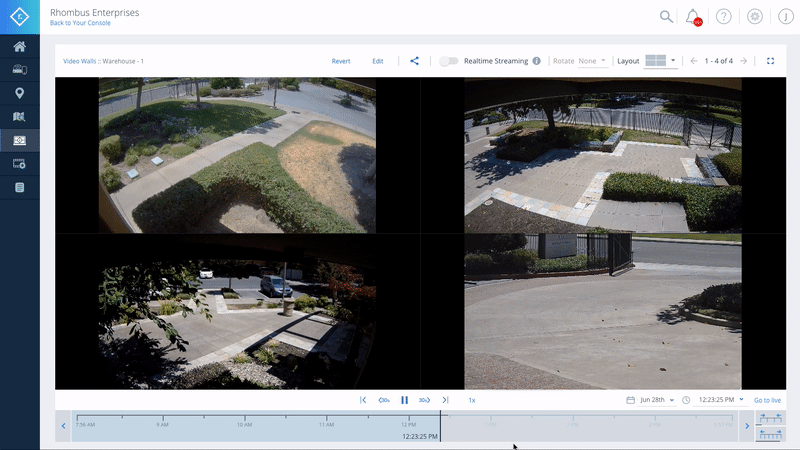Viewport: 800px width, 450px height.
Task: Open the Home page from the sidebar
Action: click(19, 47)
